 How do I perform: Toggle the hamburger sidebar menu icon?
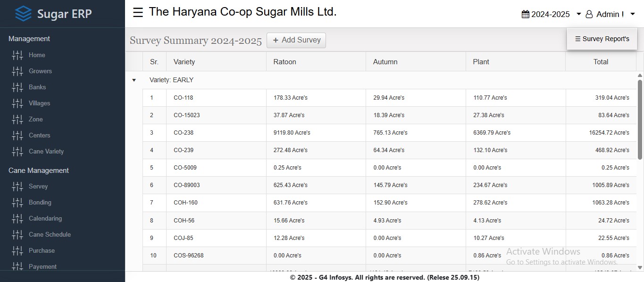pos(138,13)
